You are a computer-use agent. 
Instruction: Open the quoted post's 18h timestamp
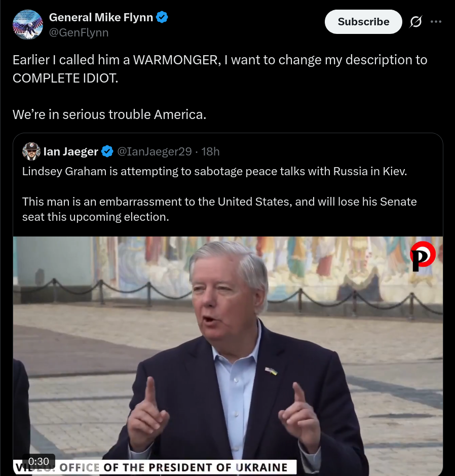coord(210,151)
